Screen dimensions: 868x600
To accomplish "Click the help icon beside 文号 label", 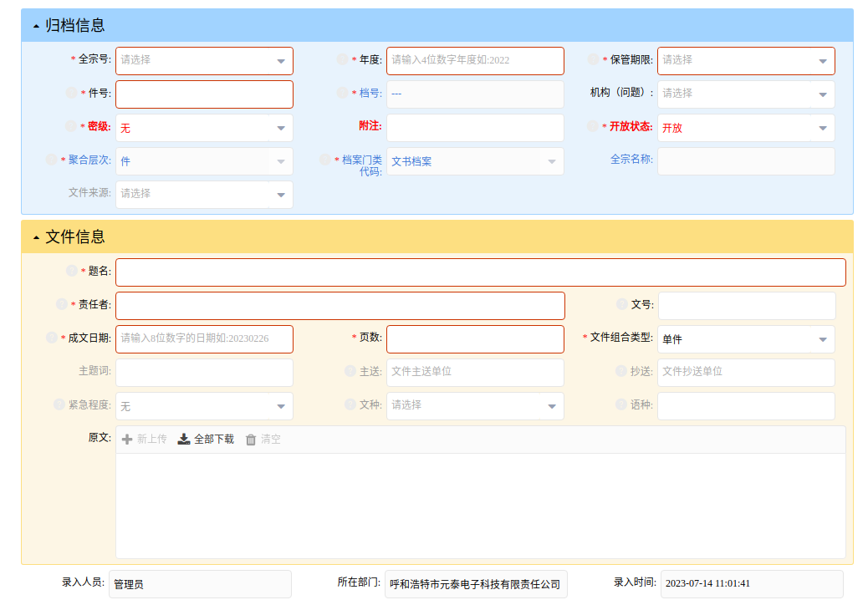I will [x=621, y=304].
